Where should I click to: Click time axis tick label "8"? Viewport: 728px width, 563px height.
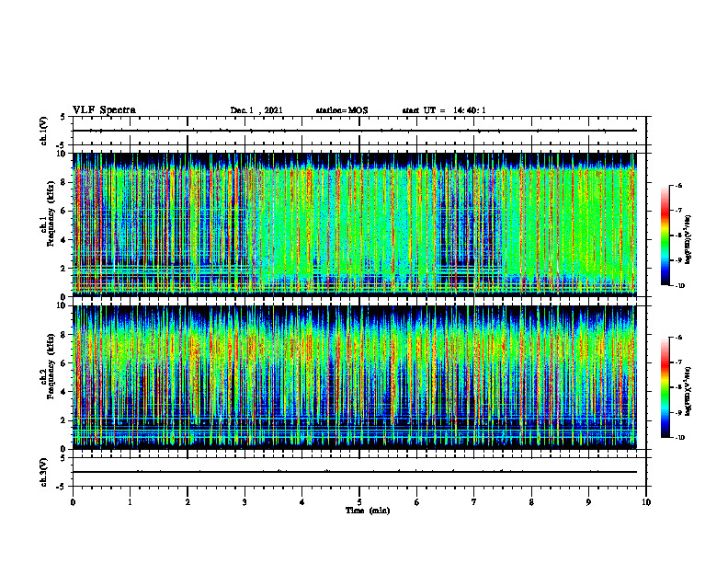click(x=531, y=502)
